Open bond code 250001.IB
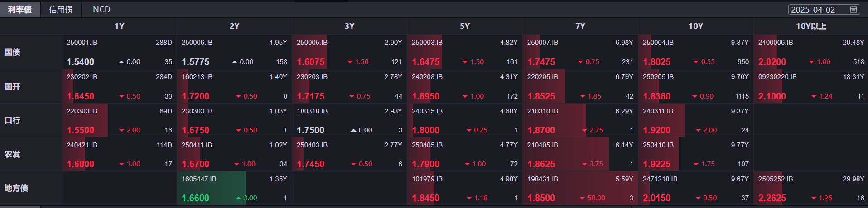Screen dimensions: 868x208 click(x=82, y=43)
